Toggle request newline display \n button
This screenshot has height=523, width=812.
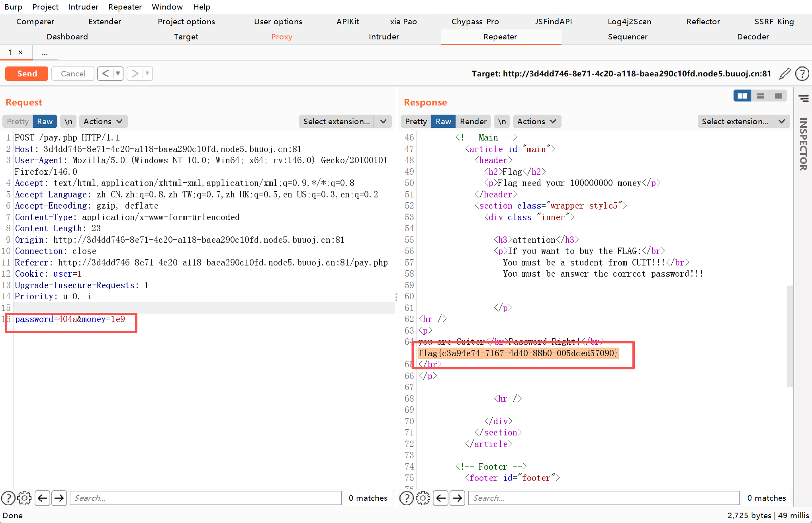(68, 121)
